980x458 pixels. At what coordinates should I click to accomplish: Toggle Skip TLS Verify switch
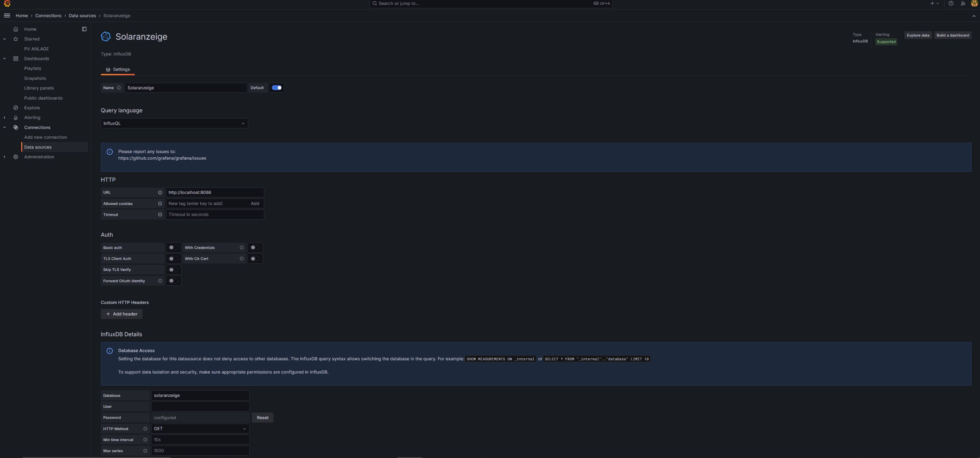(x=173, y=270)
